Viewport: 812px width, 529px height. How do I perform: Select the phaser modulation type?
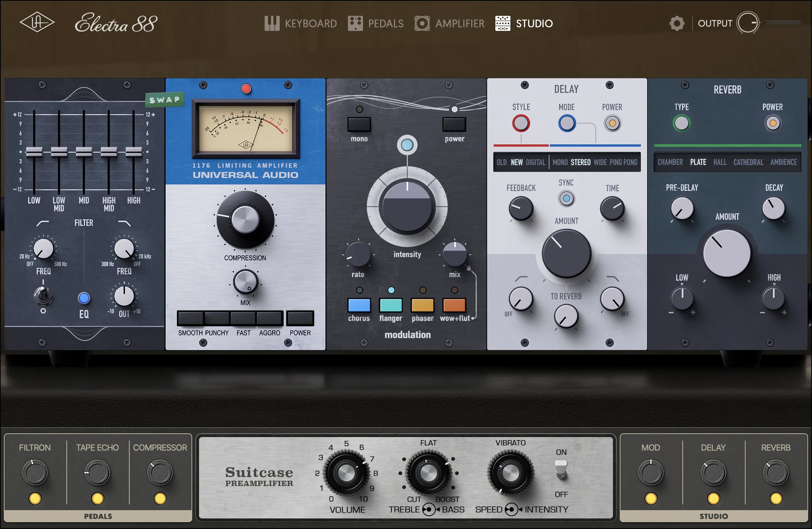(422, 306)
